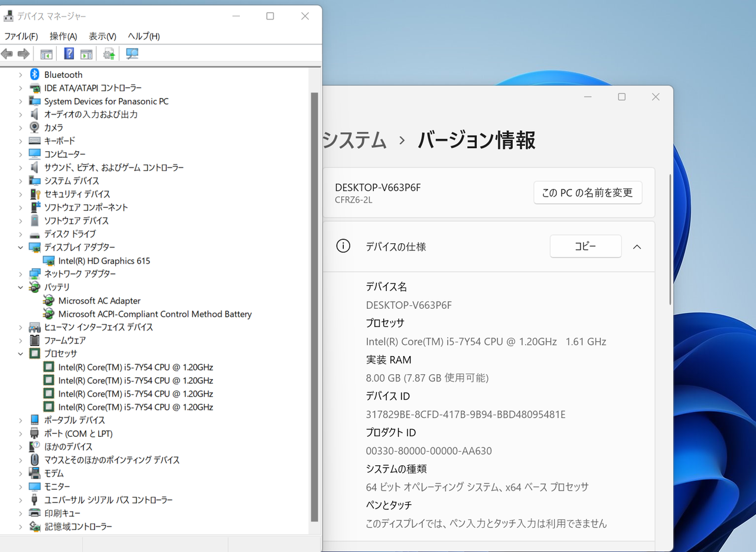Select the ポータブル デバイス row
Viewport: 756px width, 552px height.
coord(74,420)
